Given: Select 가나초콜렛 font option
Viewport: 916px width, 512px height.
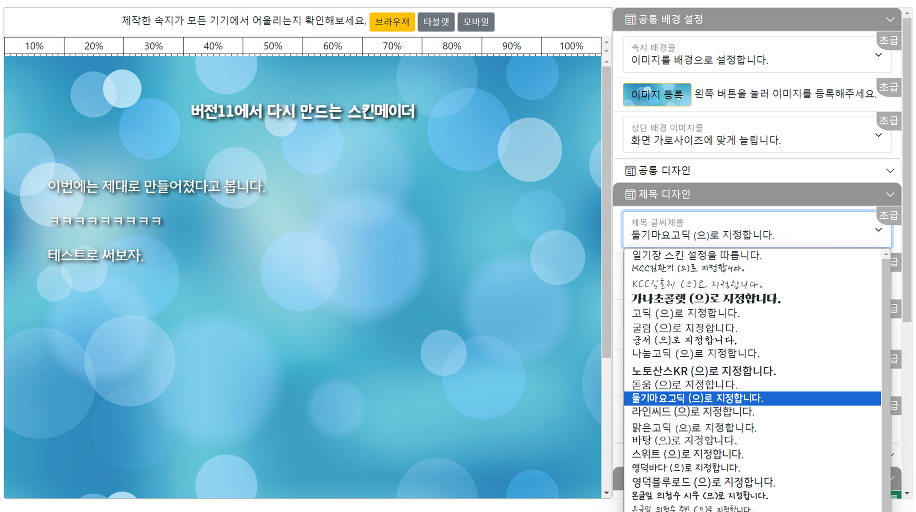Looking at the screenshot, I should click(706, 298).
